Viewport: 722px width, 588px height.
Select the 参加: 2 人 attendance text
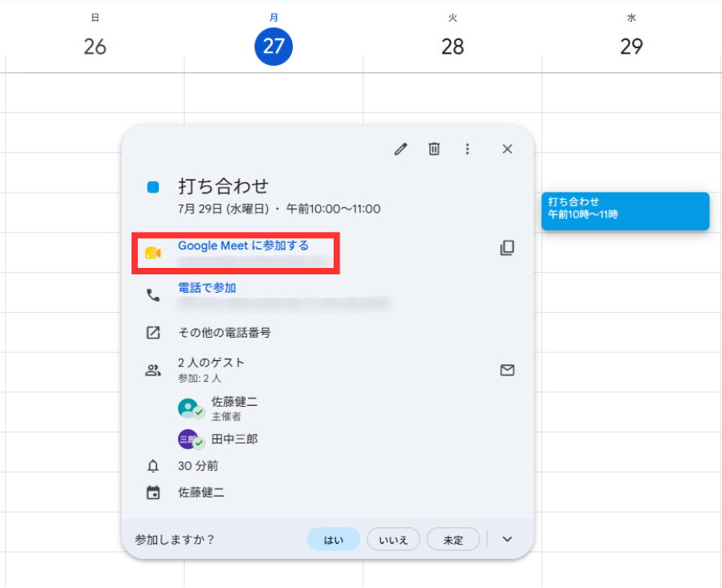[200, 379]
